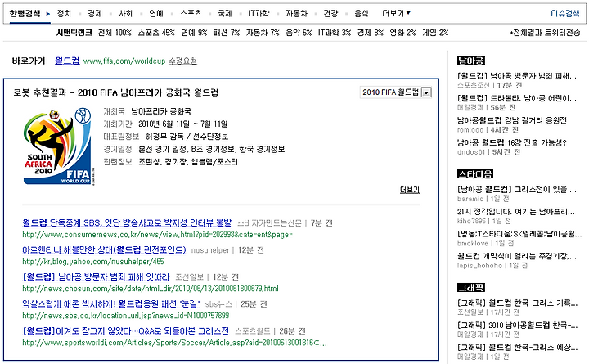Open 조편성 link

(149, 162)
